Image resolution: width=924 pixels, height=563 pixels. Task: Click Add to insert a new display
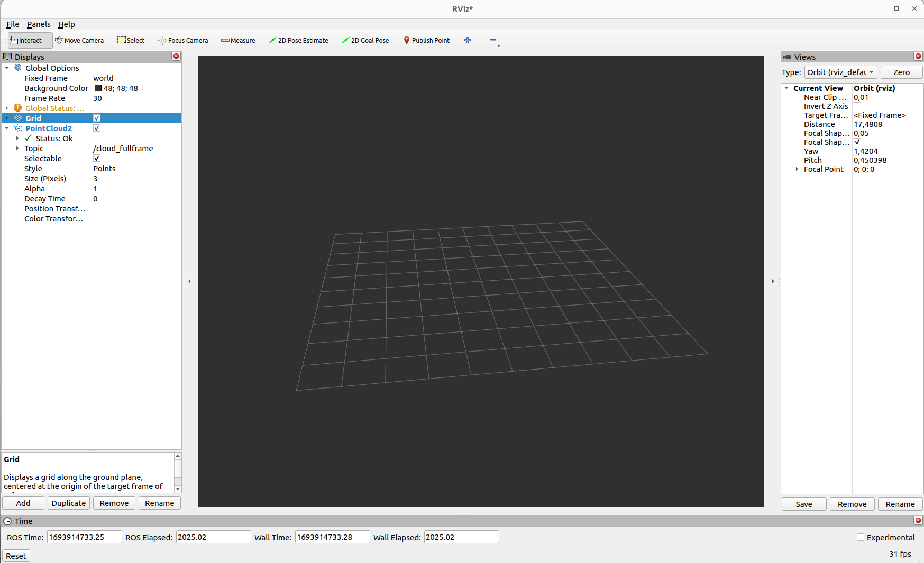point(23,503)
